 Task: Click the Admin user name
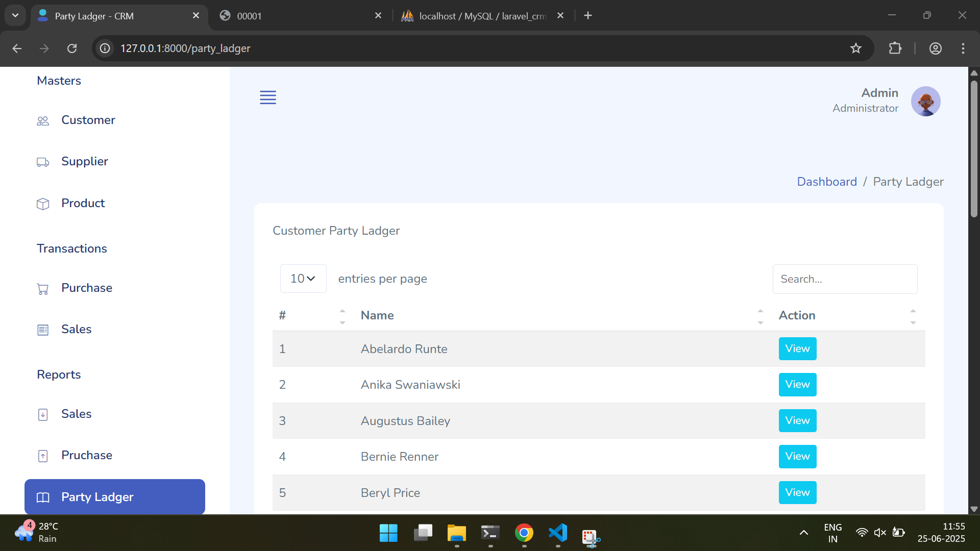pyautogui.click(x=879, y=93)
